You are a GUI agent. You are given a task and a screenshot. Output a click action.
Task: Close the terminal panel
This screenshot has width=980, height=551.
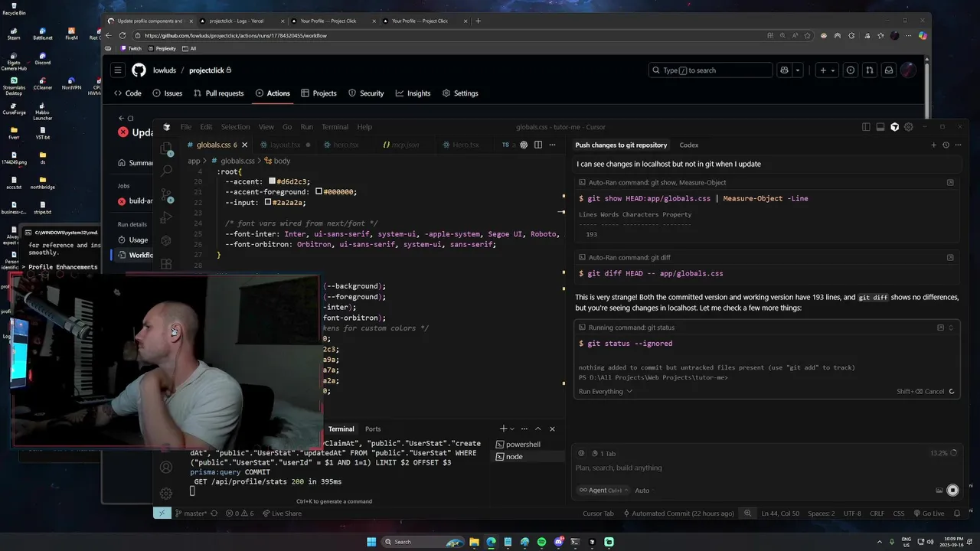tap(552, 429)
